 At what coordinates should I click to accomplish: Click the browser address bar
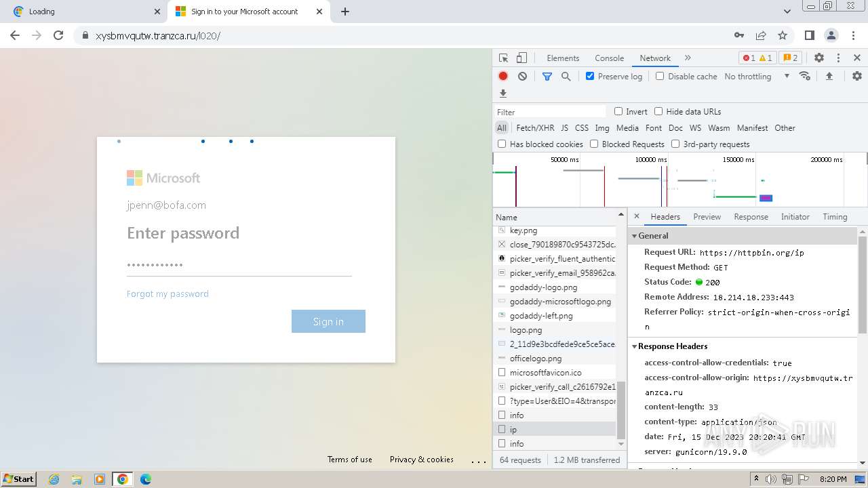point(407,35)
